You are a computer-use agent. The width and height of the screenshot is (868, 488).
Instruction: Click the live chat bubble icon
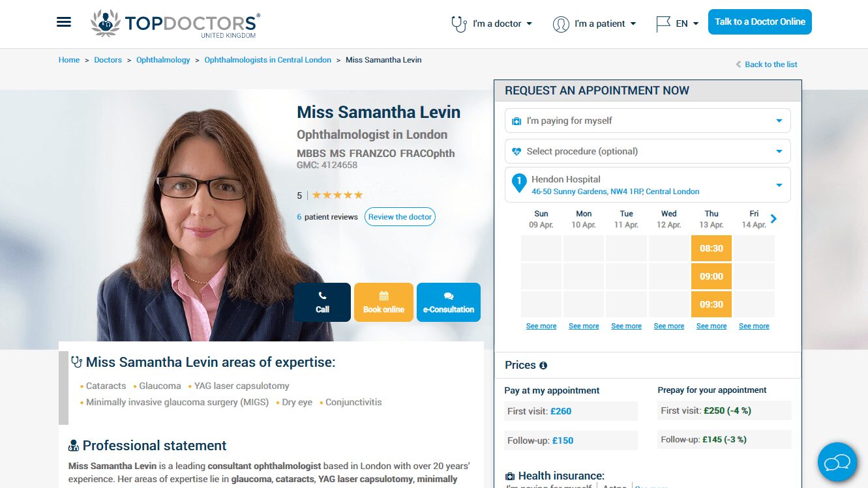click(837, 462)
